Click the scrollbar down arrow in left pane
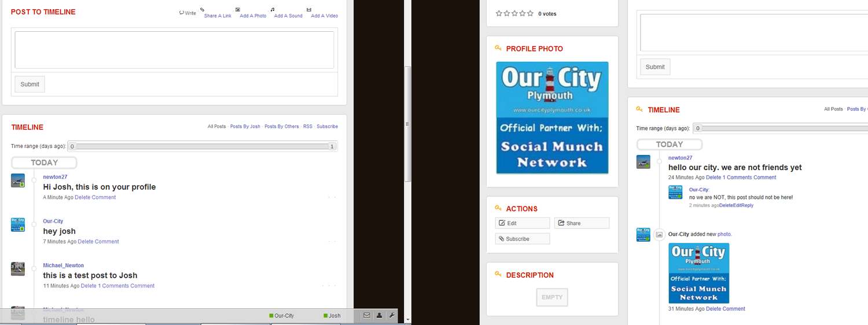 pos(408,319)
